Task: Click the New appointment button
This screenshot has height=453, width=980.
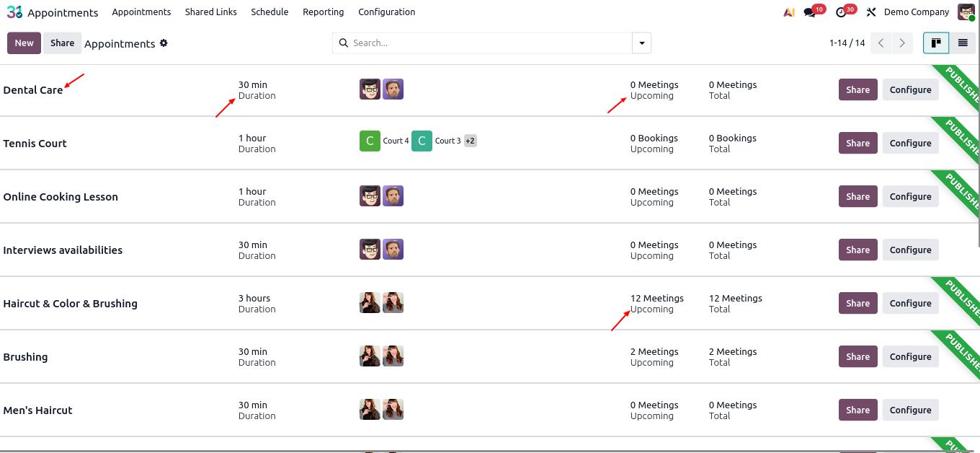Action: coord(24,43)
